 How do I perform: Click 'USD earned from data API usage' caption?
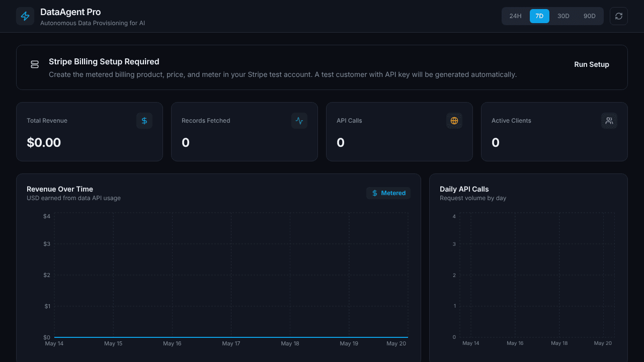tap(73, 198)
